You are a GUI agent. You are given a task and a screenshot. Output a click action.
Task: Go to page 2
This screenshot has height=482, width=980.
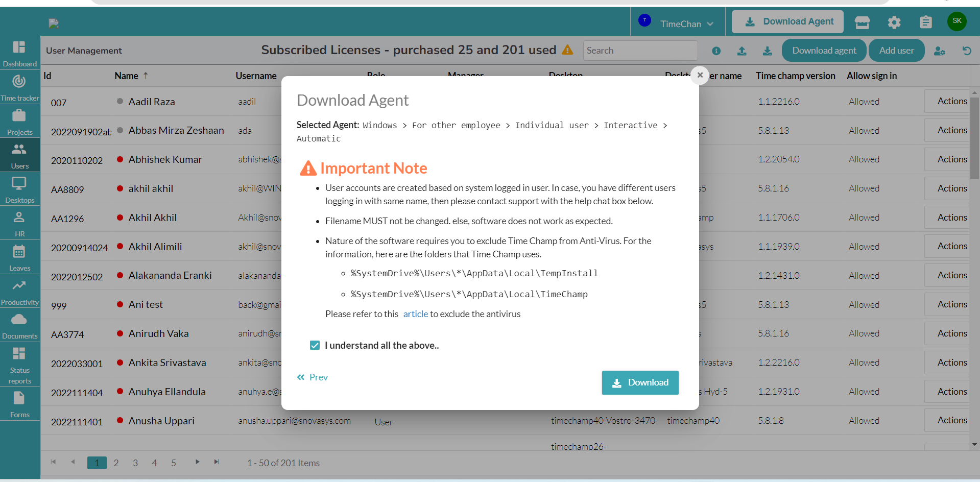pyautogui.click(x=116, y=463)
